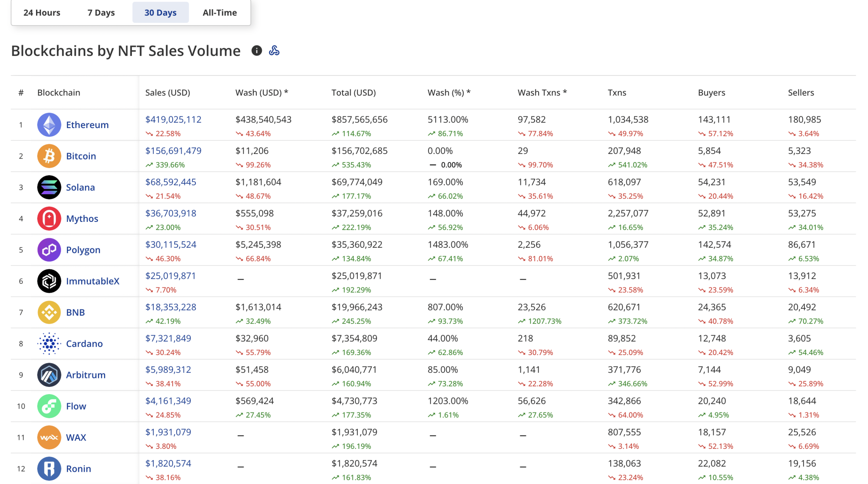Switch to the 24 Hours tab

click(x=42, y=13)
